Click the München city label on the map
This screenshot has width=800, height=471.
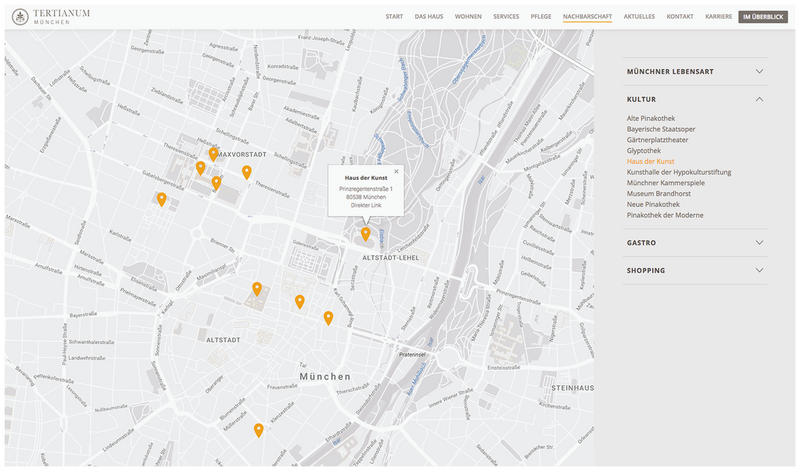tap(325, 377)
